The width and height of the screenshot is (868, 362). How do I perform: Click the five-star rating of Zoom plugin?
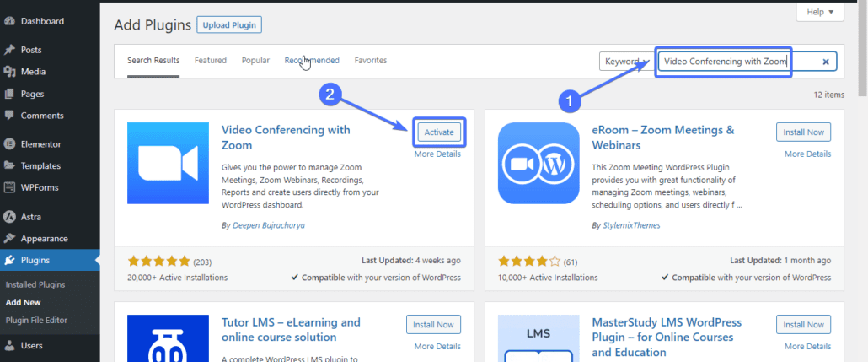[x=159, y=261]
